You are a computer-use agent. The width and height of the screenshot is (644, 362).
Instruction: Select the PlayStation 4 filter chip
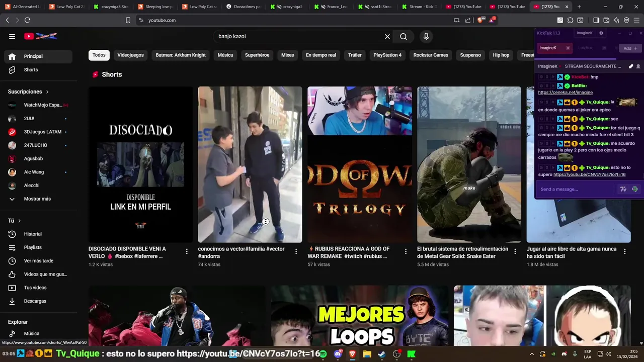coord(387,55)
